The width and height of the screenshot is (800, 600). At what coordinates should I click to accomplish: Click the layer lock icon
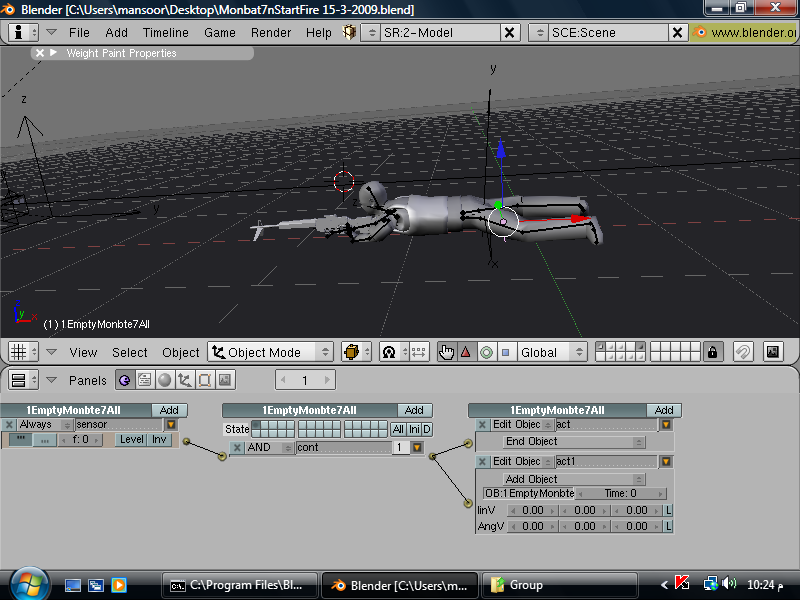click(712, 352)
